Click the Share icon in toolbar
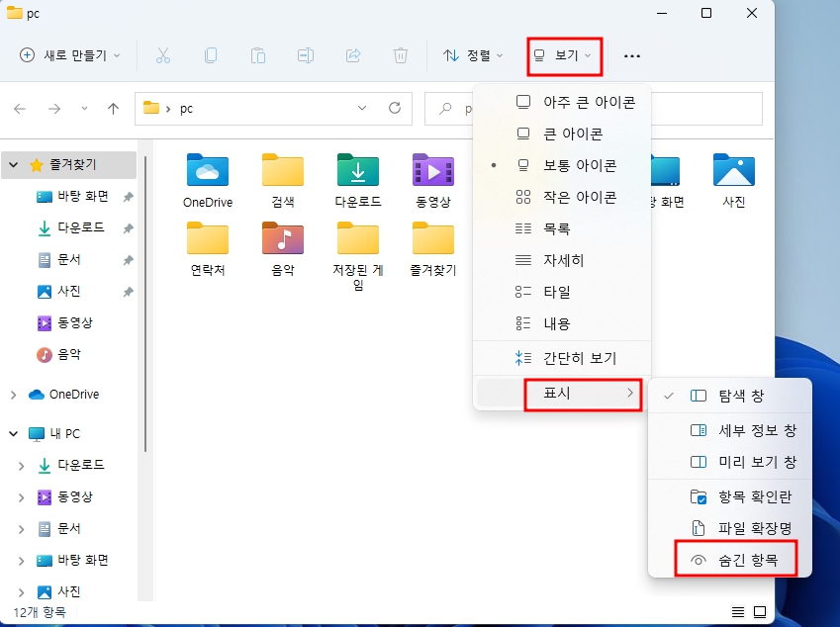The width and height of the screenshot is (840, 627). [x=353, y=55]
